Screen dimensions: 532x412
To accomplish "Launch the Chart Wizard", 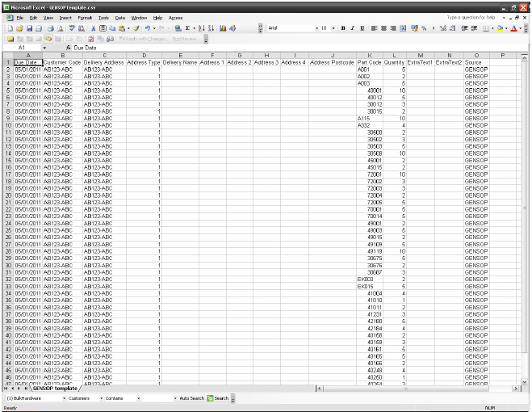I will (223, 28).
